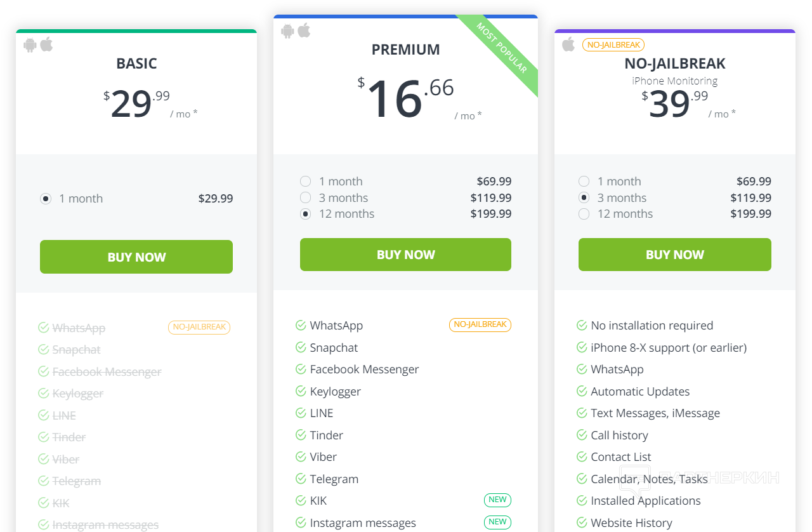The height and width of the screenshot is (532, 812).
Task: Select the No-Jailbreak 1 month radio option
Action: point(584,182)
